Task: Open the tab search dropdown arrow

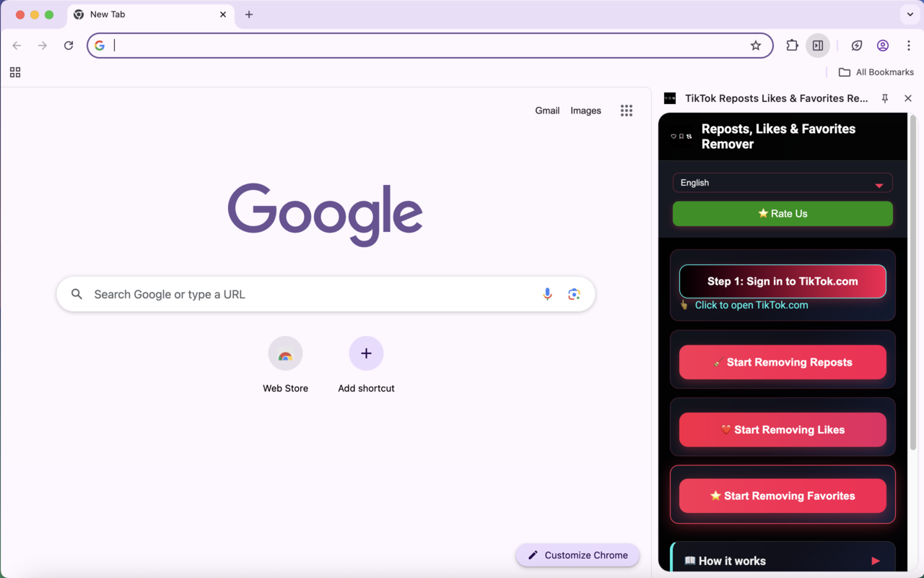Action: pyautogui.click(x=909, y=14)
